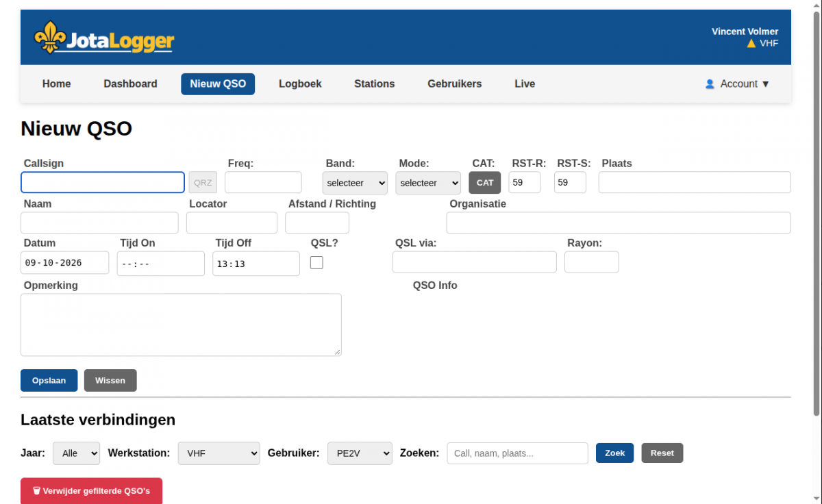The width and height of the screenshot is (822, 504).
Task: Click the QRZ lookup button
Action: pos(203,183)
